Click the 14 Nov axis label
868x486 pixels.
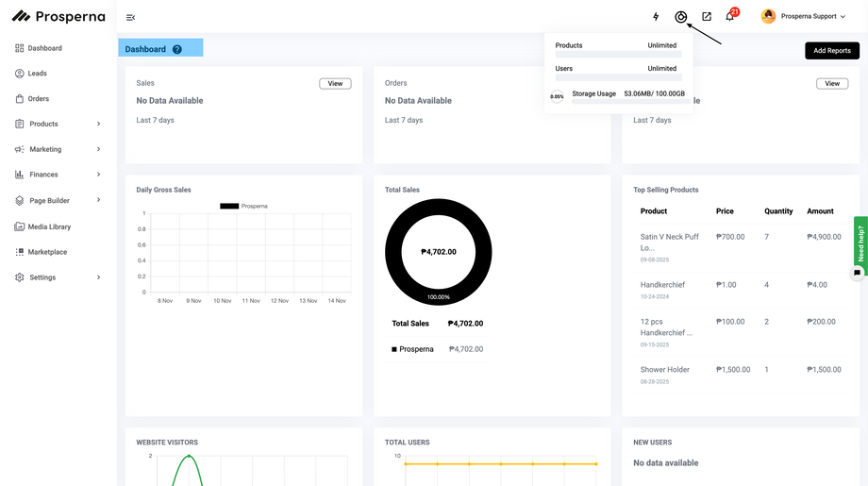click(337, 301)
